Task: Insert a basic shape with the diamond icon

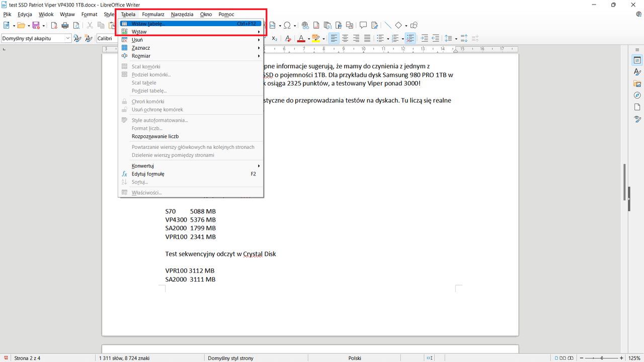Action: [398, 25]
